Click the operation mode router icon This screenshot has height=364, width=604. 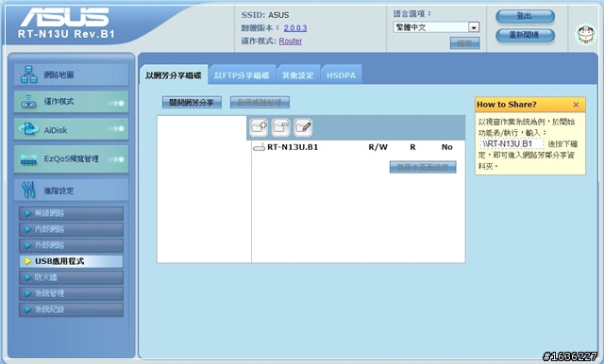pyautogui.click(x=28, y=102)
